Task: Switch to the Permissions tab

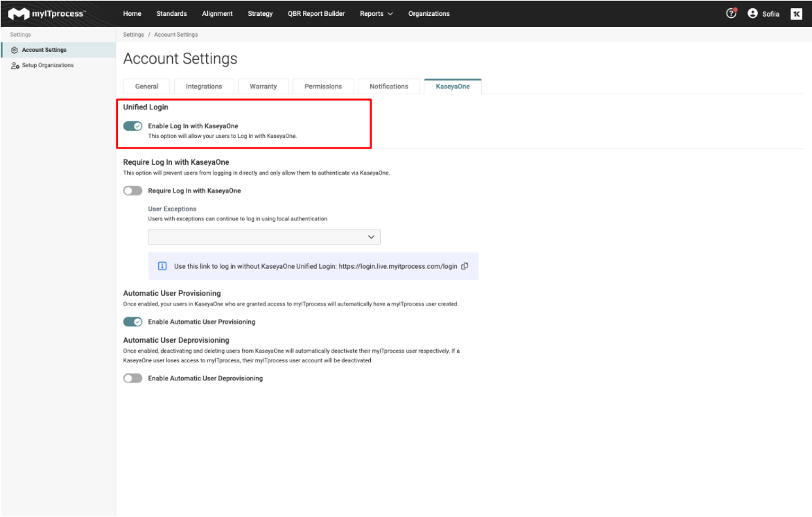Action: [x=323, y=87]
